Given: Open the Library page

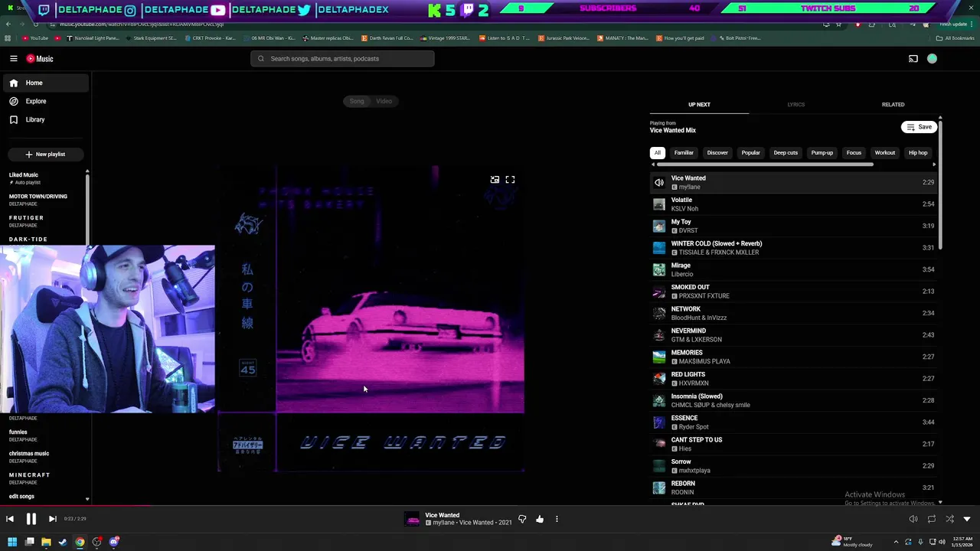Looking at the screenshot, I should 45,119.
